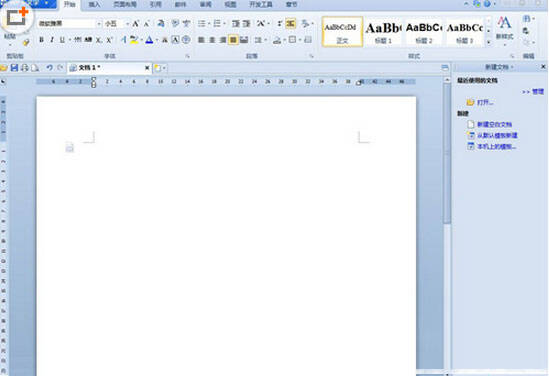Click the Underline formatting icon
The height and width of the screenshot is (376, 549).
tap(62, 40)
